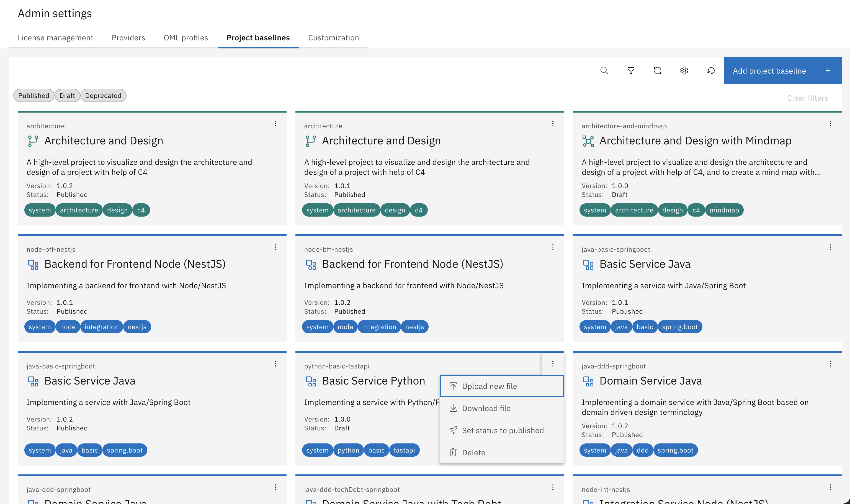This screenshot has width=850, height=504.
Task: Click icon beside Domain Service Java version 1.0.2
Action: tap(588, 381)
